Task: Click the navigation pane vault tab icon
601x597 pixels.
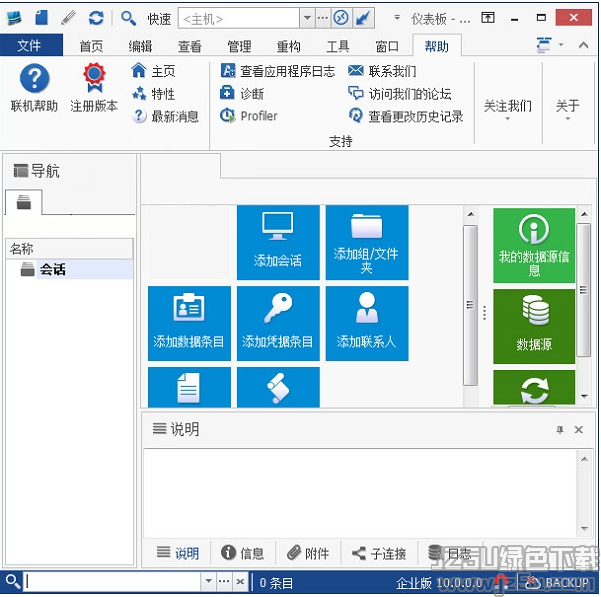Action: [x=24, y=202]
